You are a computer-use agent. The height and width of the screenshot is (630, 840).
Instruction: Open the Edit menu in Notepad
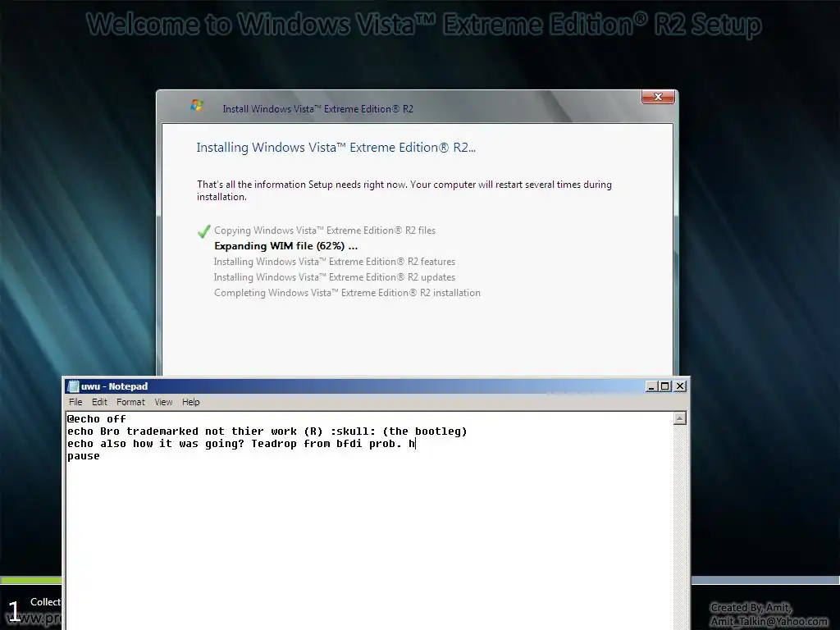(99, 402)
